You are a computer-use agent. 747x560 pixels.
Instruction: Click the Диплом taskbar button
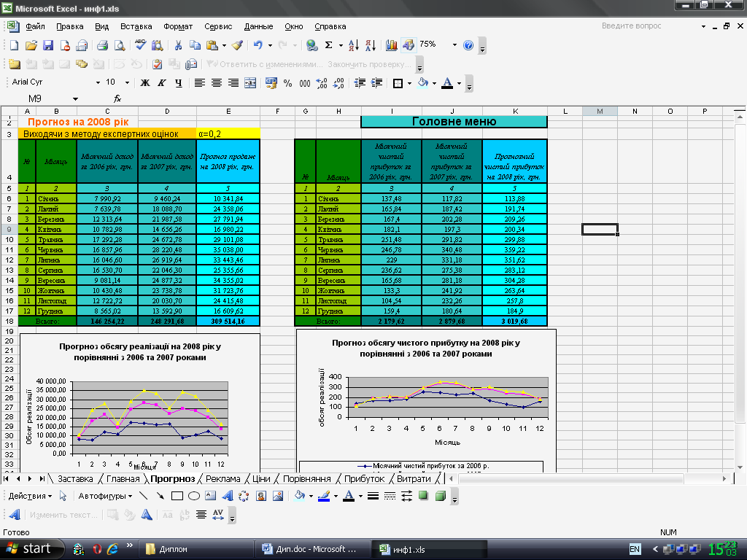coord(173,549)
